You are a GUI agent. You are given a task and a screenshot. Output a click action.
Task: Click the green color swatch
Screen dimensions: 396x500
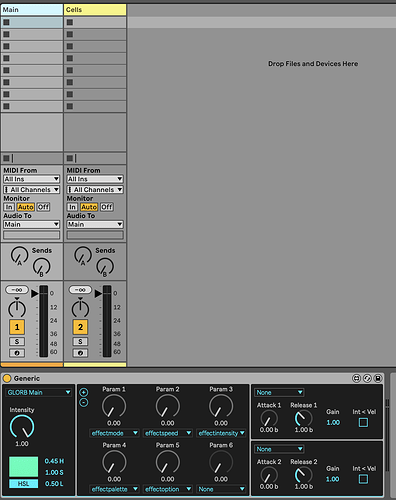point(23,467)
